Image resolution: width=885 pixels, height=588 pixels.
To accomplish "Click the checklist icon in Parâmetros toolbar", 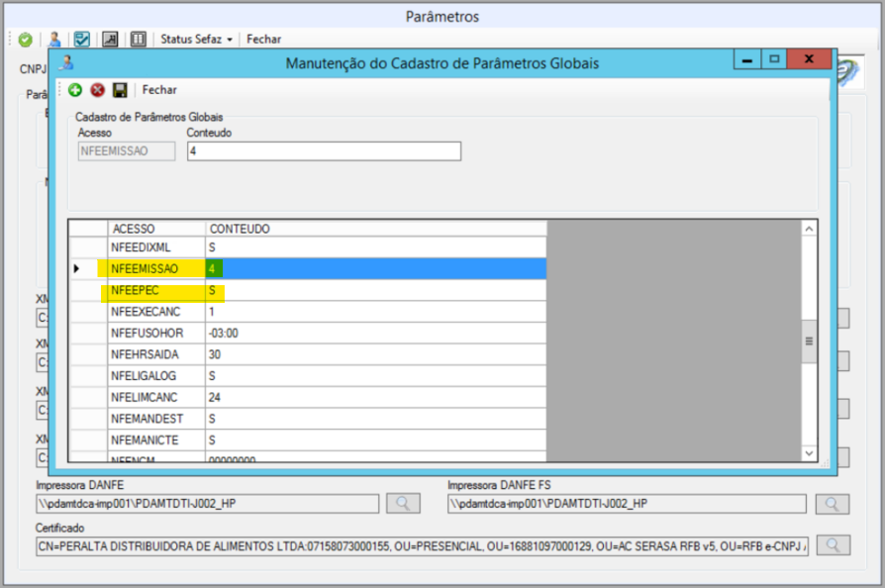I will tap(82, 40).
